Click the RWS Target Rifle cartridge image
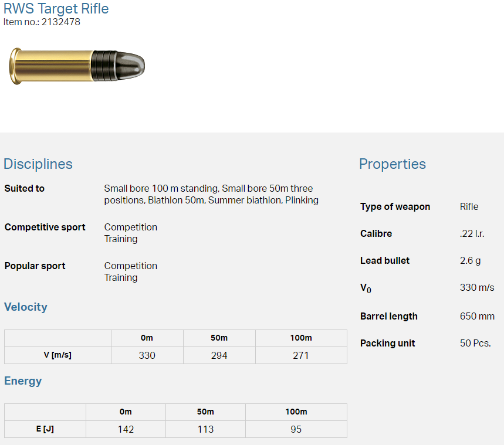Viewport: 504px width, 445px height. coord(77,65)
